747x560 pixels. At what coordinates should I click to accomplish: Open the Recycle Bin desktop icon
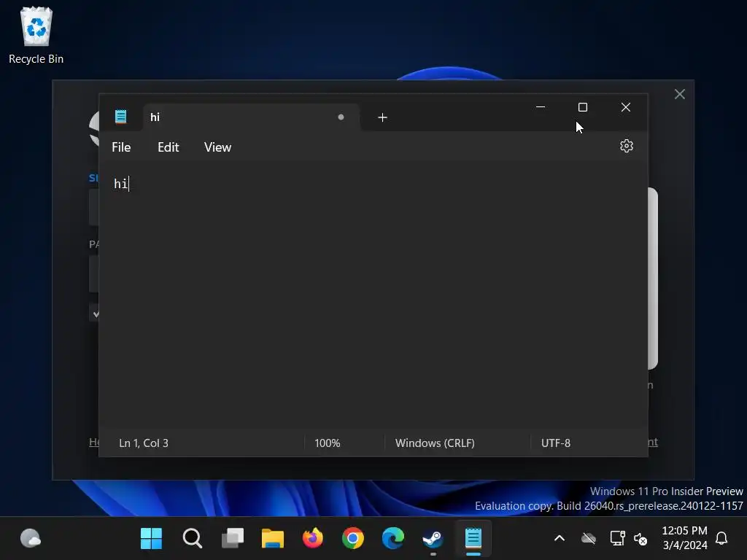click(x=36, y=36)
